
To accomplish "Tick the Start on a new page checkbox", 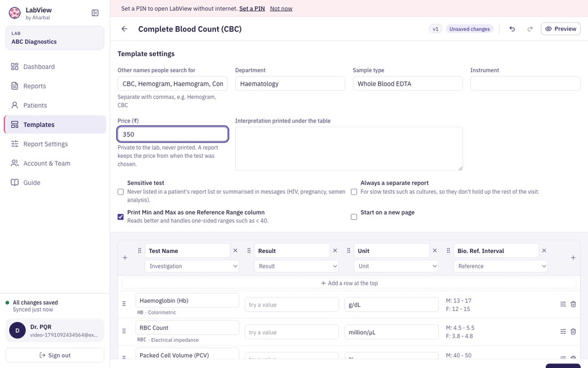I will [354, 217].
